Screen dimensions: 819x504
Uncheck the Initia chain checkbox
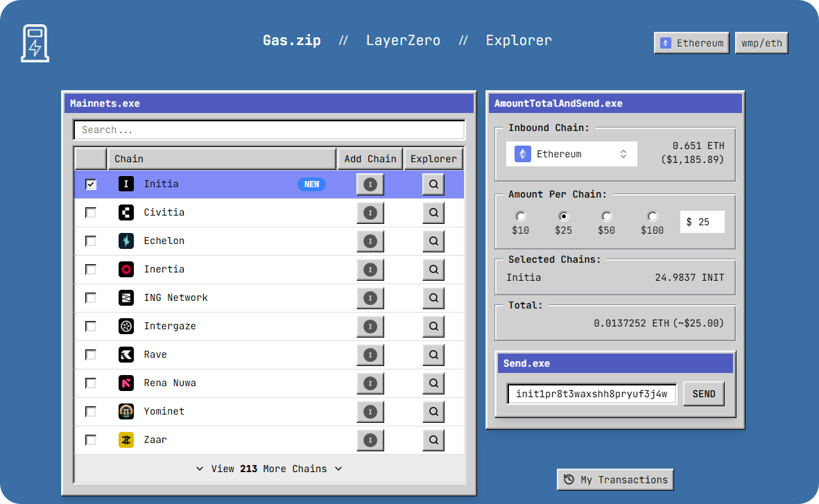(91, 184)
